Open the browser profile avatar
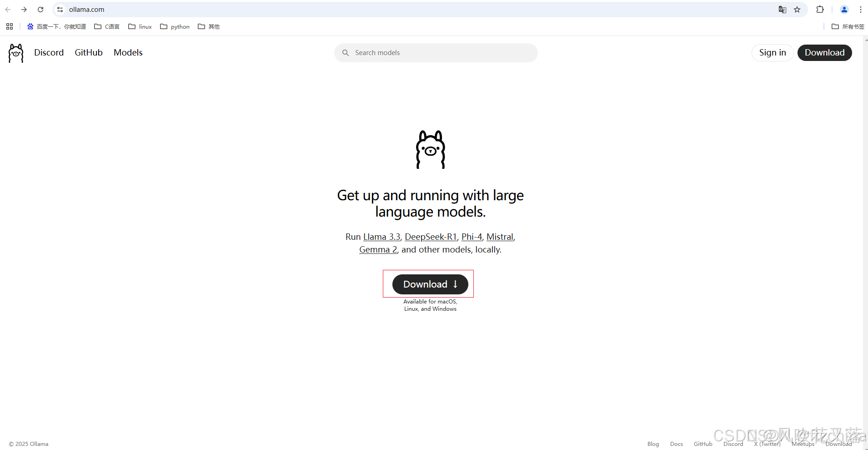 844,10
